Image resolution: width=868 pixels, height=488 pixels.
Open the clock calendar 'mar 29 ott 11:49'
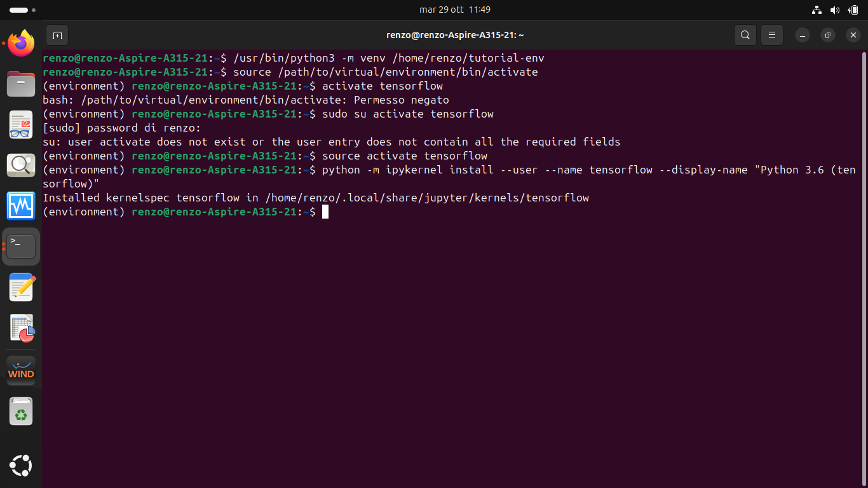click(x=455, y=10)
